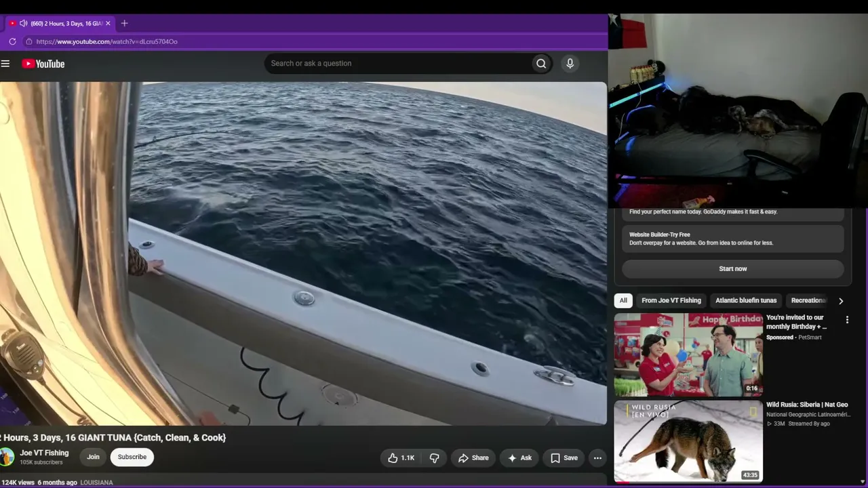View site information beside the URL
The height and width of the screenshot is (488, 868).
click(28, 41)
